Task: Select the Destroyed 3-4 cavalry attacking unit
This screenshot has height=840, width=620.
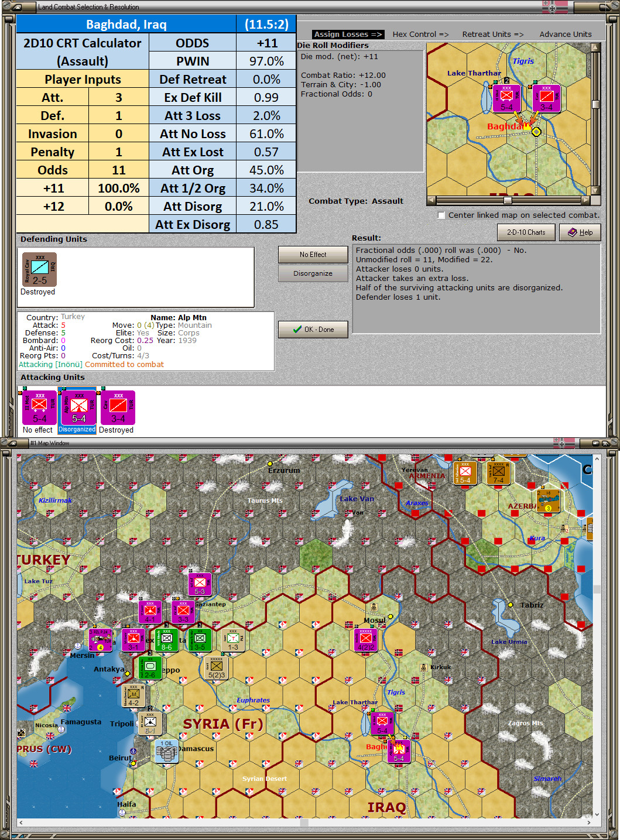Action: 118,407
